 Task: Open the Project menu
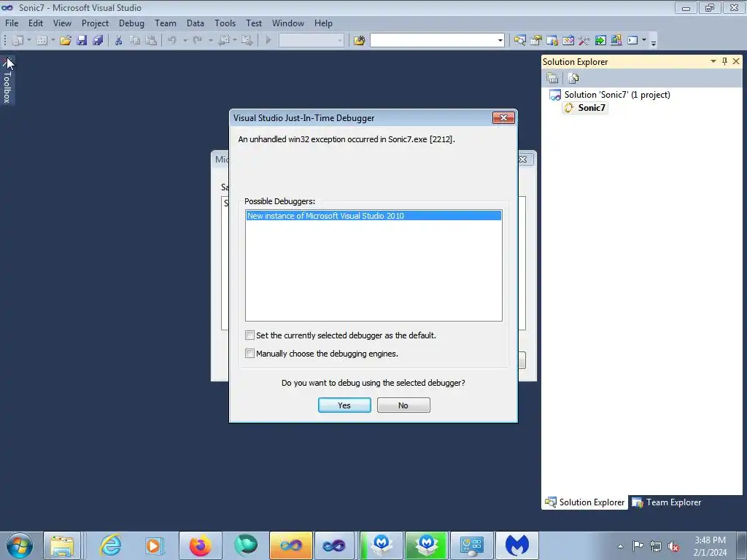95,23
